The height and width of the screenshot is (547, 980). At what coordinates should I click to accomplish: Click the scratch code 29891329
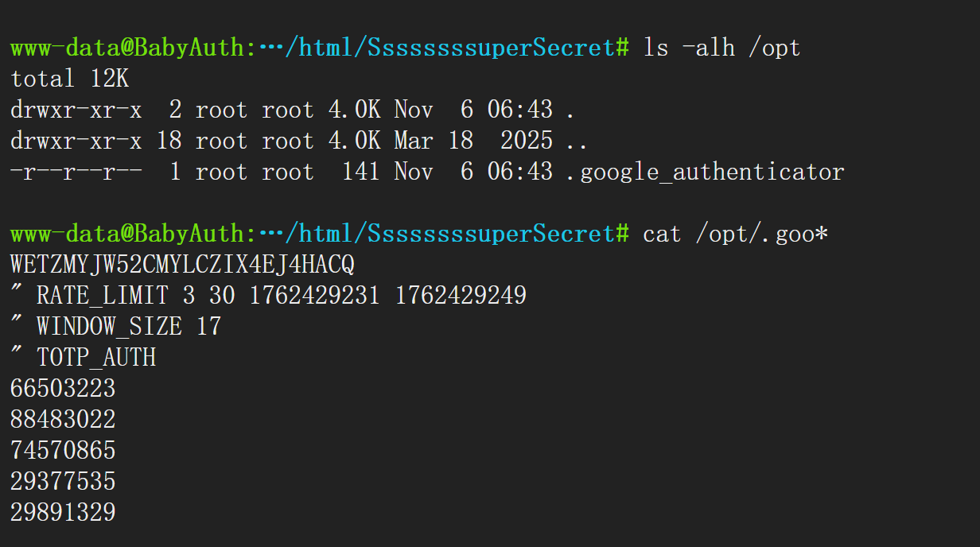63,513
